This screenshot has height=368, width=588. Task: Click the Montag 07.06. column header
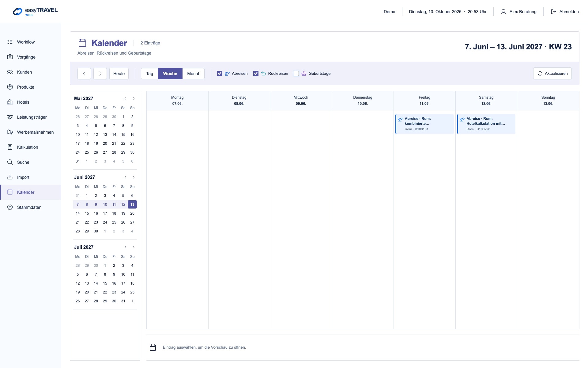177,101
